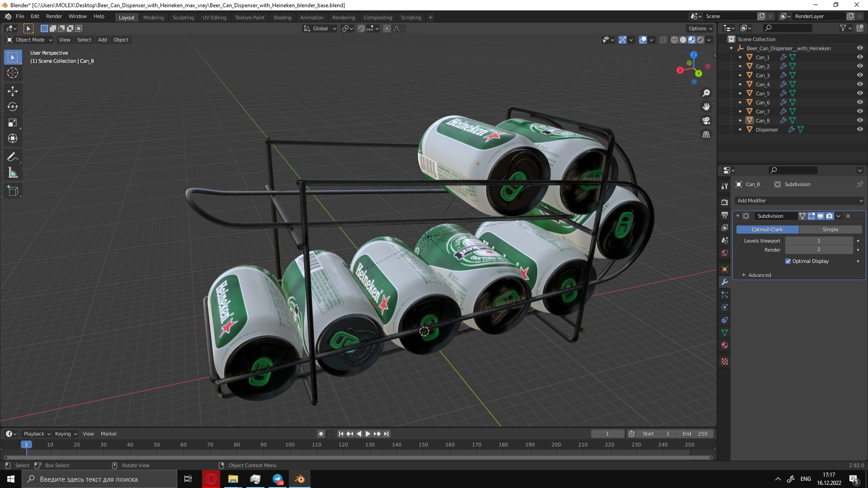Viewport: 868px width, 488px height.
Task: Select the Measure tool
Action: click(13, 173)
